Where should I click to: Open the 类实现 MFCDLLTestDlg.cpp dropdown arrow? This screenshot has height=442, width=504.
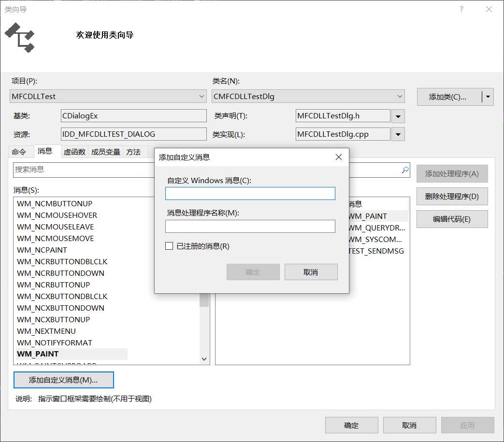398,134
